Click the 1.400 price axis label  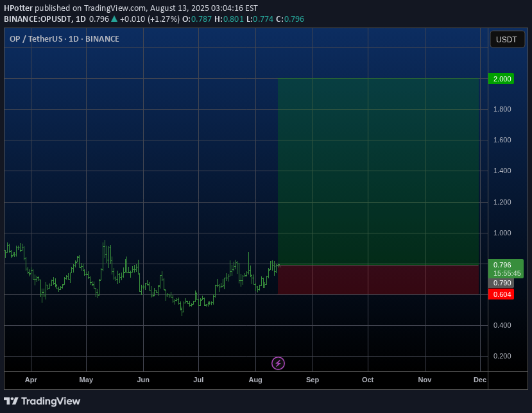[x=502, y=171]
